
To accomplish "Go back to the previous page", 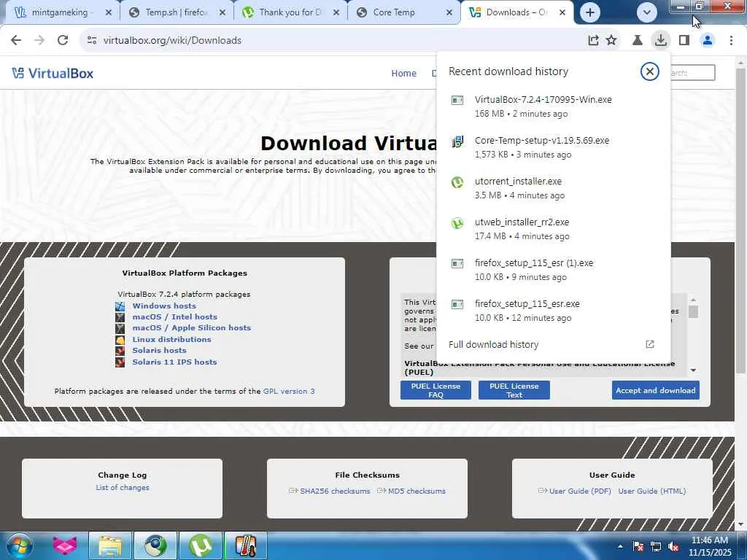I will tap(16, 41).
